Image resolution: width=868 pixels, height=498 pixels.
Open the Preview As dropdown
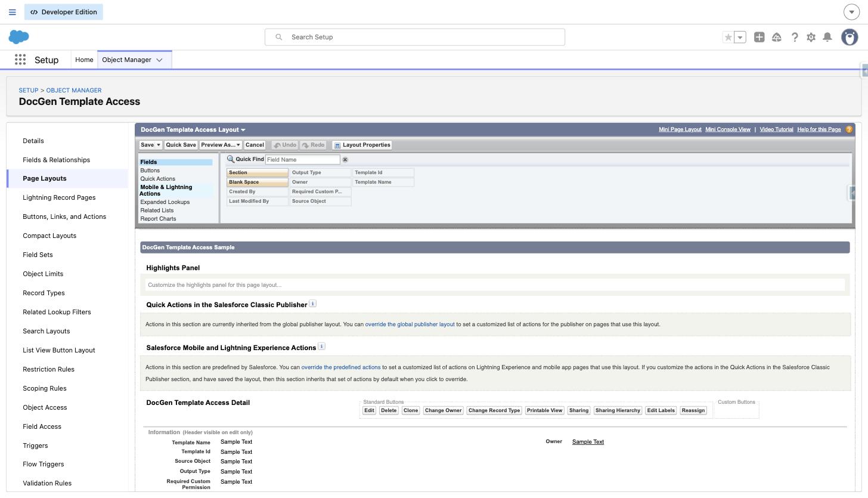221,145
